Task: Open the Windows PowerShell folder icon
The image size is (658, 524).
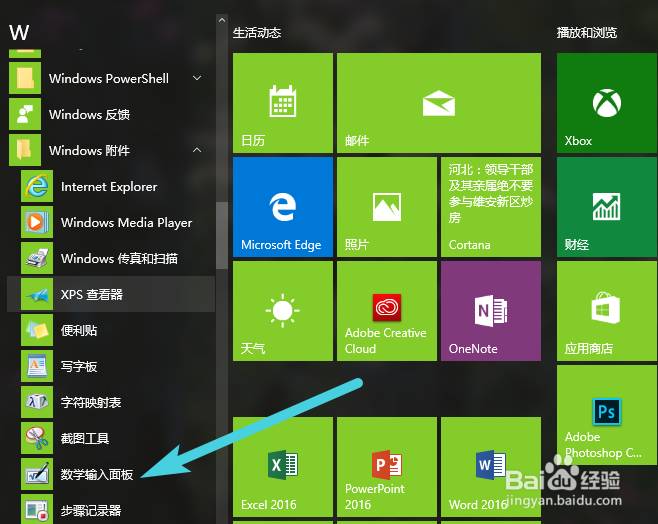Action: pos(25,78)
